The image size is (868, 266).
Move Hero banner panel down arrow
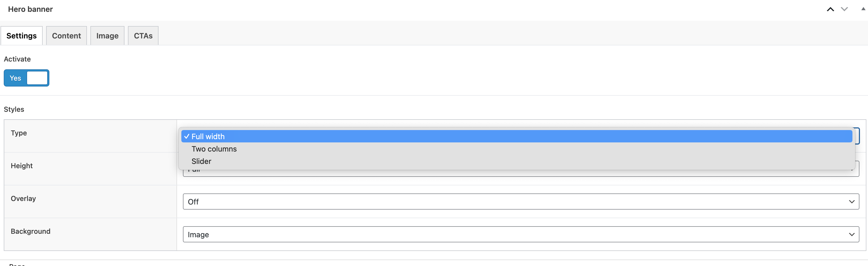(x=844, y=9)
